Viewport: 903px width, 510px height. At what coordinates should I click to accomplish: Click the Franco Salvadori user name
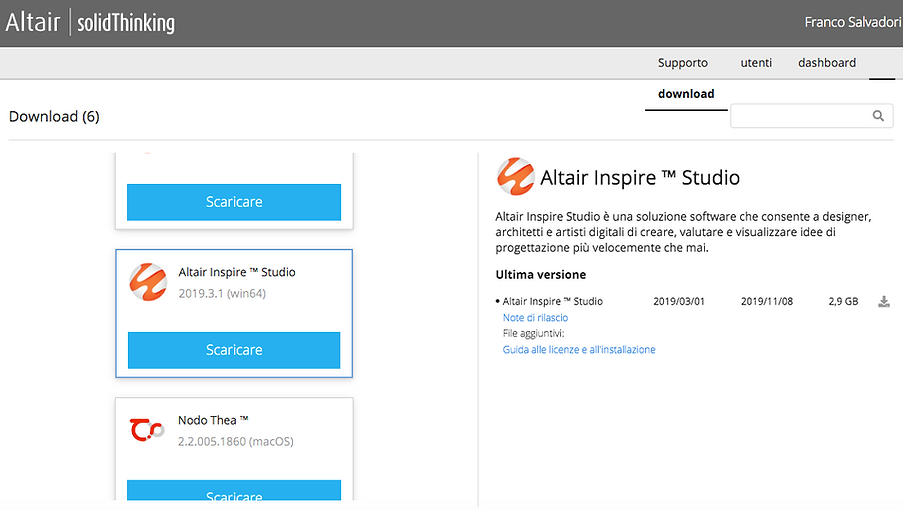coord(853,22)
